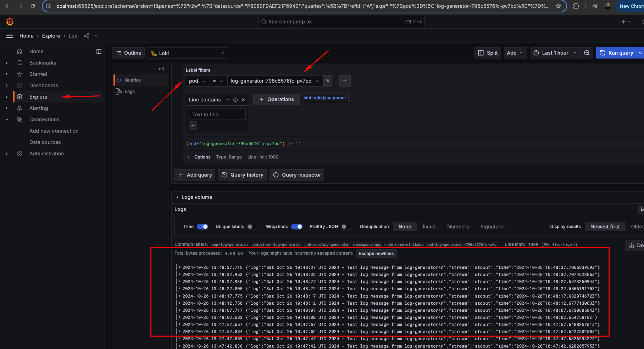Image resolution: width=644 pixels, height=349 pixels.
Task: Select Newest first display order
Action: point(605,227)
